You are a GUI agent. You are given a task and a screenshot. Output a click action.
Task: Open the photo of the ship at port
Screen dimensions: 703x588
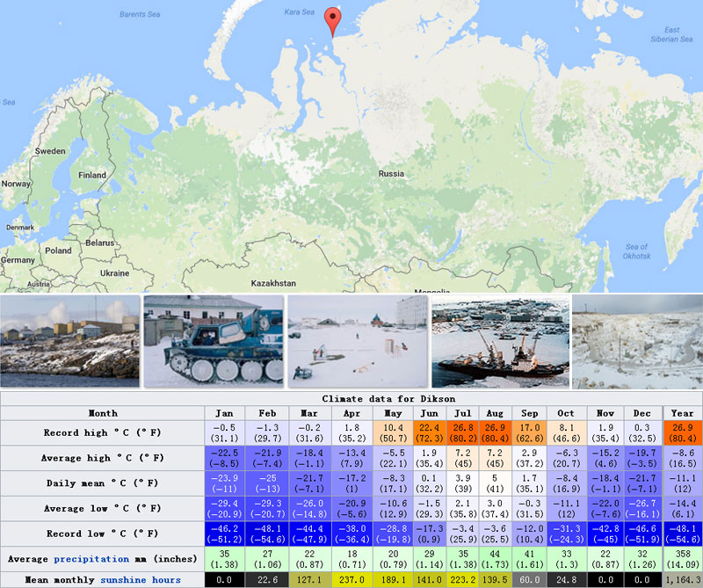point(498,342)
